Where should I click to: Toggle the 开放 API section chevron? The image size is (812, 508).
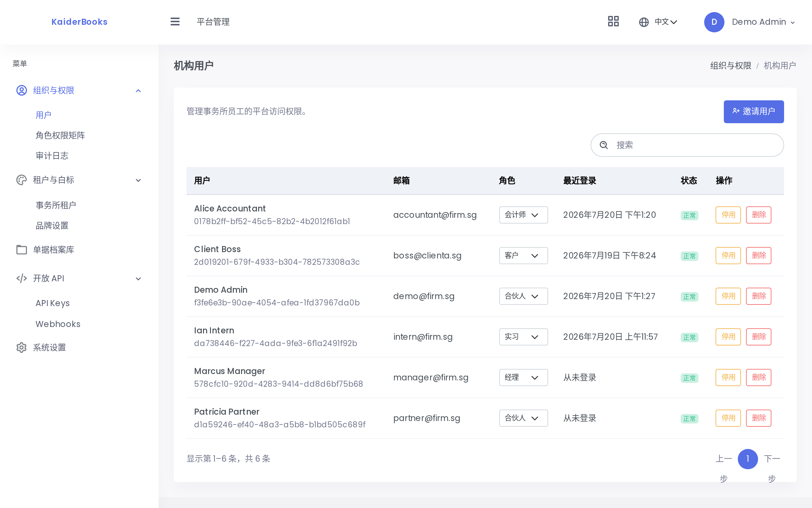click(138, 278)
